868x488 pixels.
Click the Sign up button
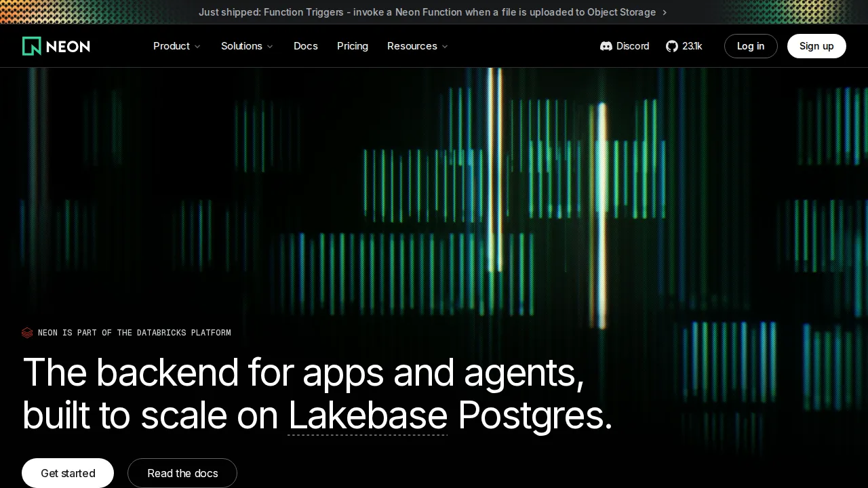816,46
